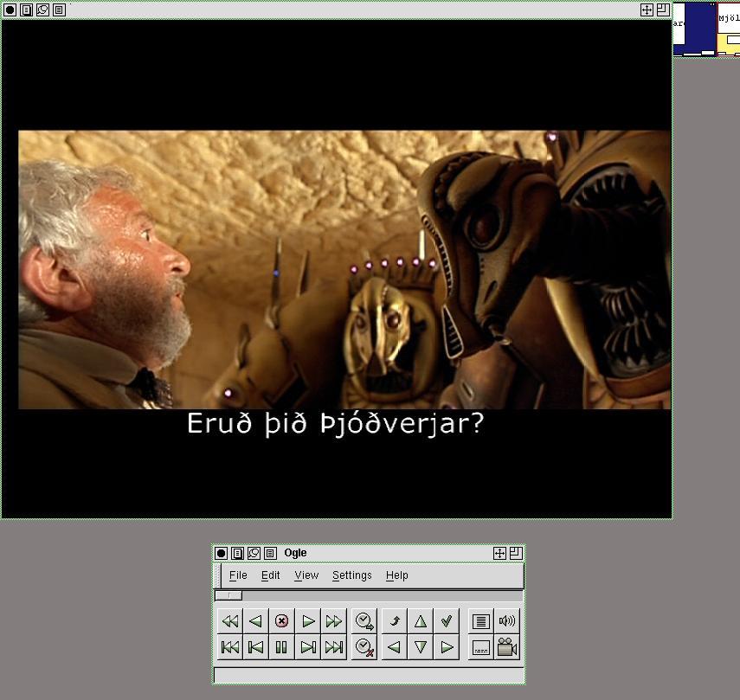
Task: Toggle pause on the video
Action: [281, 647]
